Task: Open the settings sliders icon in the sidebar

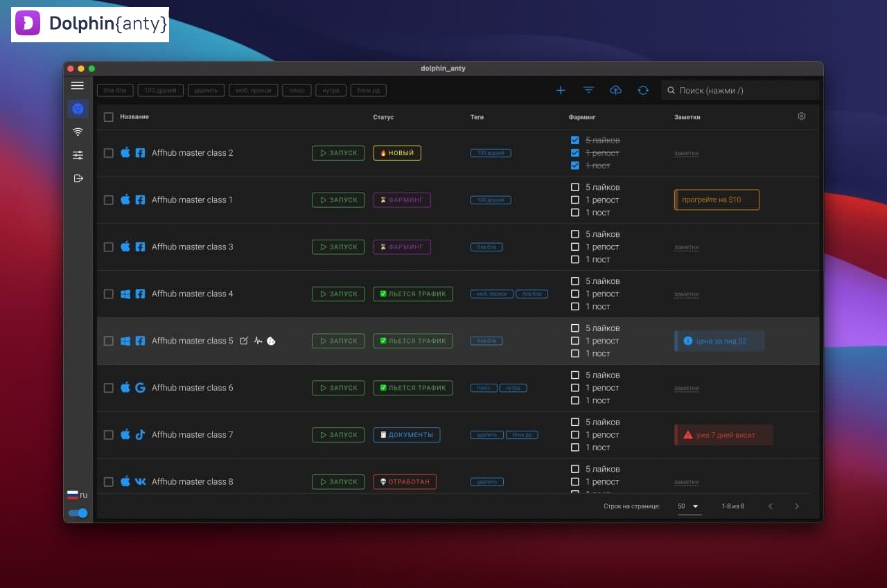Action: (78, 155)
